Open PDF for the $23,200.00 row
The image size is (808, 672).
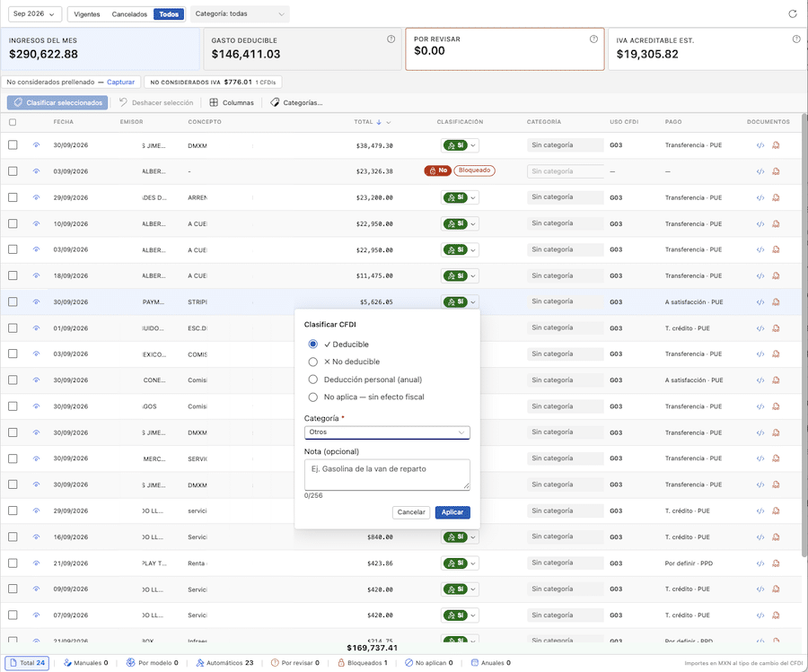tap(776, 197)
